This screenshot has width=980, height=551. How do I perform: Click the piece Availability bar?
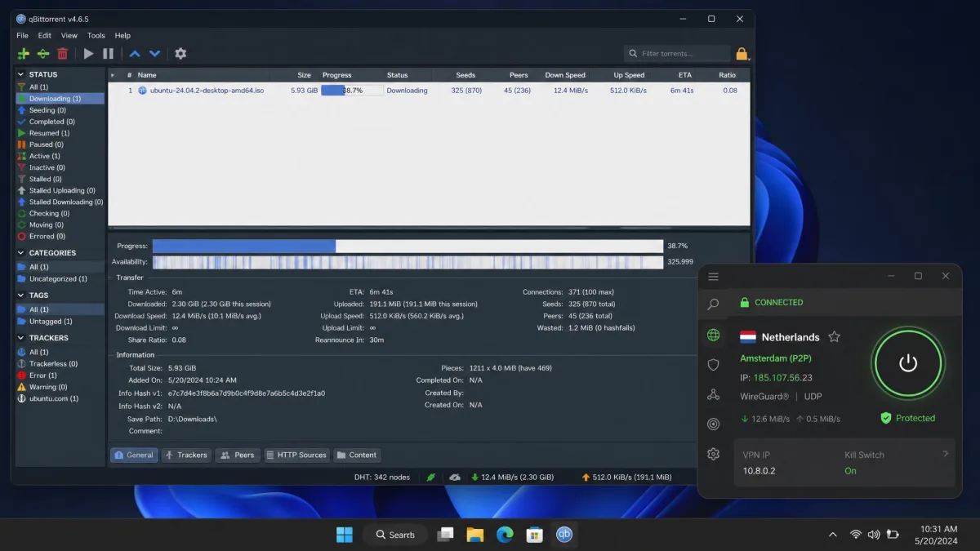click(408, 262)
